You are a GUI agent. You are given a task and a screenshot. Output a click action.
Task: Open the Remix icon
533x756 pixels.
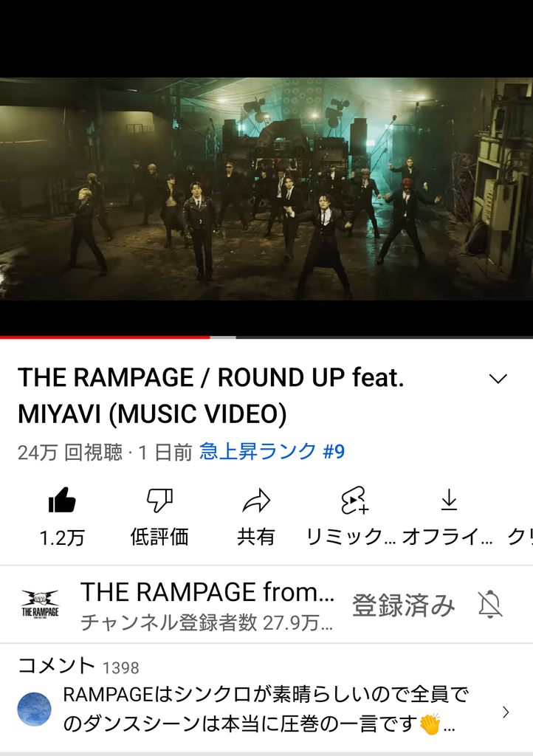pyautogui.click(x=354, y=501)
